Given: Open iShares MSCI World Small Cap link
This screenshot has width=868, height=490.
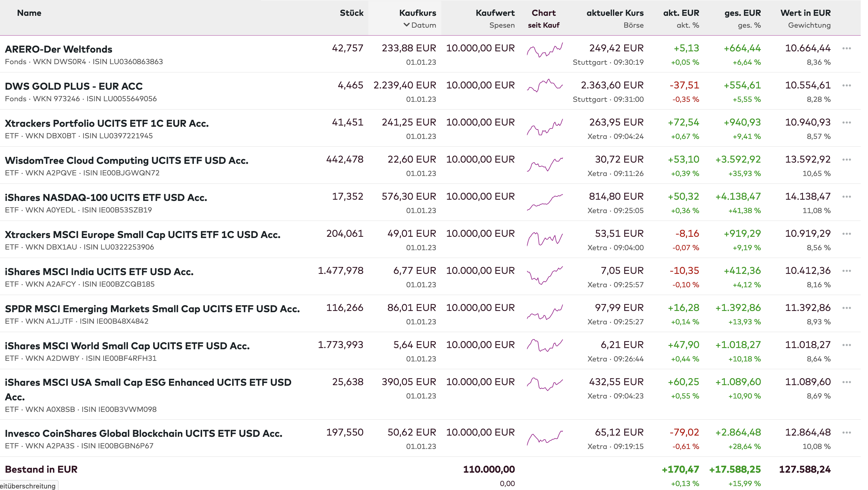Looking at the screenshot, I should (x=127, y=346).
